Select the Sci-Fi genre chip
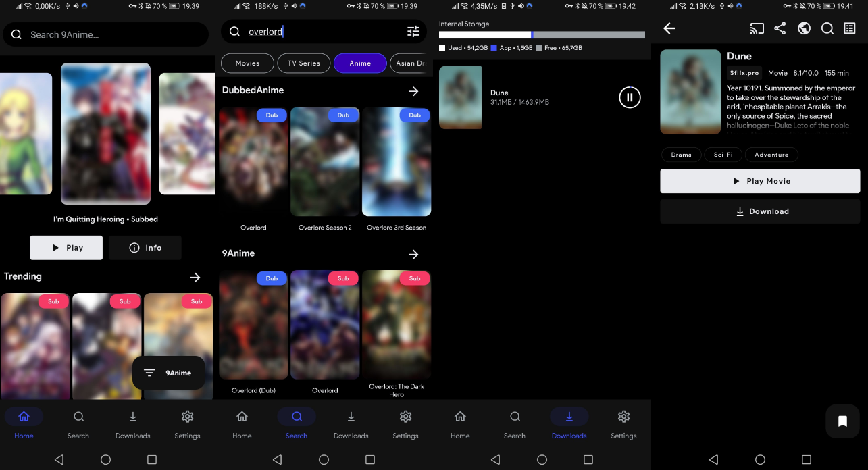This screenshot has height=470, width=868. click(723, 155)
